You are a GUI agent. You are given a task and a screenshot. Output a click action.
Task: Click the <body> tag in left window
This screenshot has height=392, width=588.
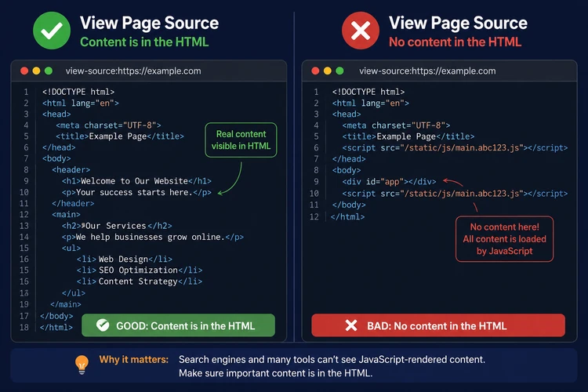(x=56, y=158)
